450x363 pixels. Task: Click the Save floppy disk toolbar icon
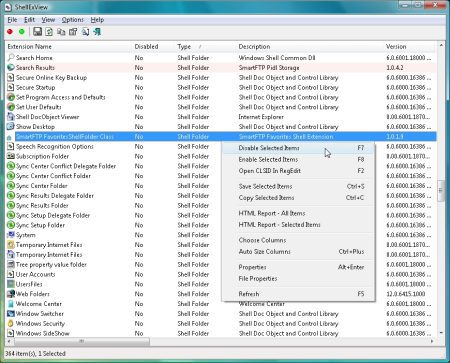click(37, 32)
